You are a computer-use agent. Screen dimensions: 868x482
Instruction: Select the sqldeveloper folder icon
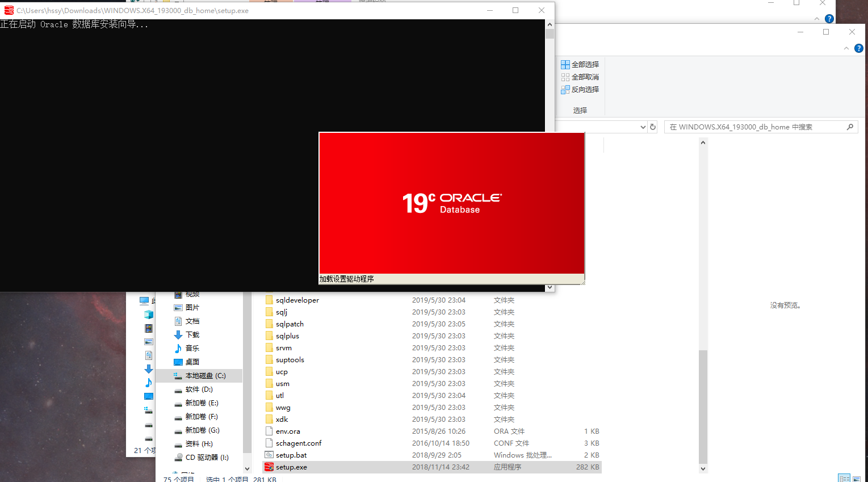point(269,300)
